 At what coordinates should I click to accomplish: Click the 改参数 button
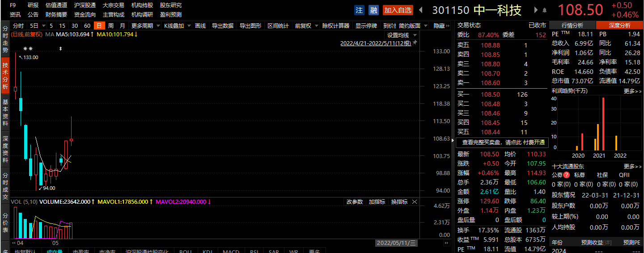point(355,202)
